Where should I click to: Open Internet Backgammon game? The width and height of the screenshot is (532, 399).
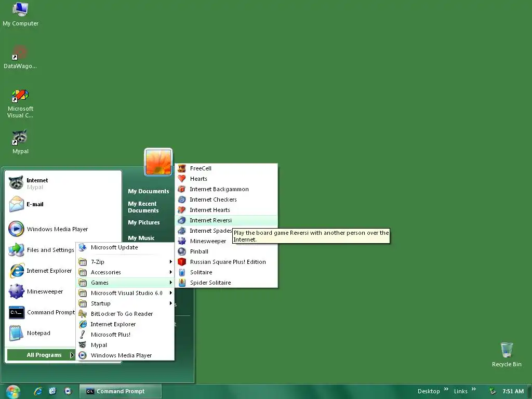(x=227, y=189)
